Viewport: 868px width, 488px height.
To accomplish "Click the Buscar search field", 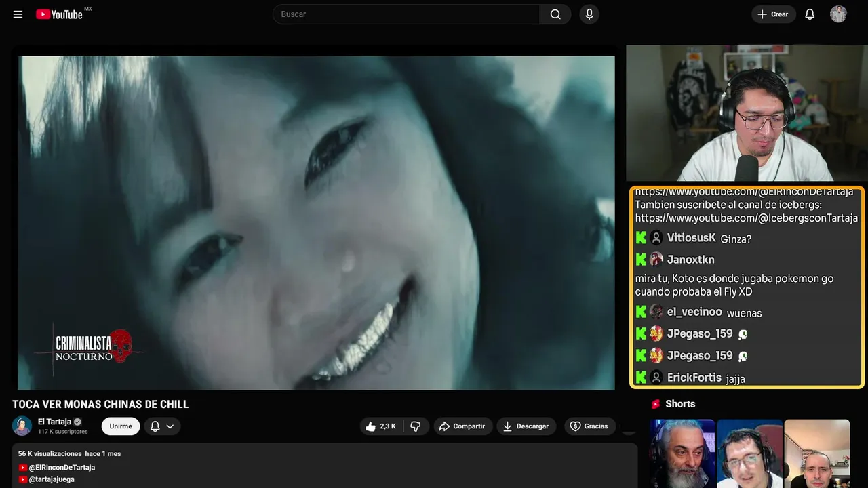I will point(406,14).
